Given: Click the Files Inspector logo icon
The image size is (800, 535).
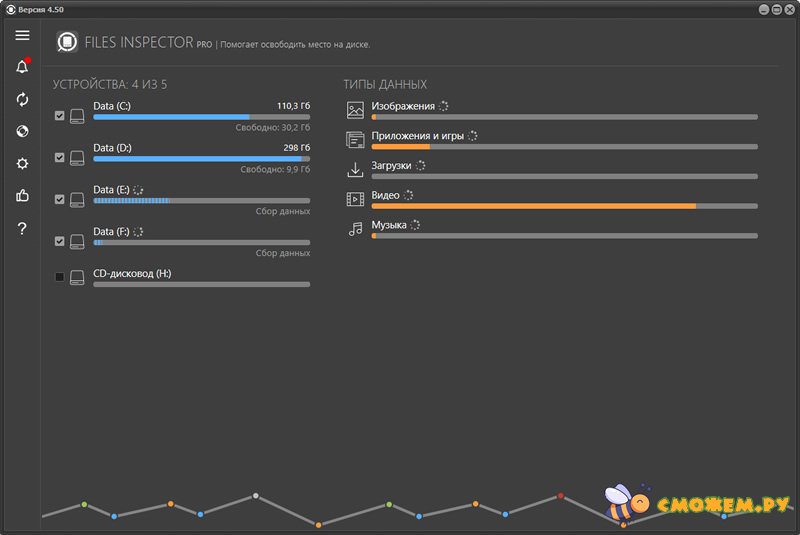Looking at the screenshot, I should 67,42.
